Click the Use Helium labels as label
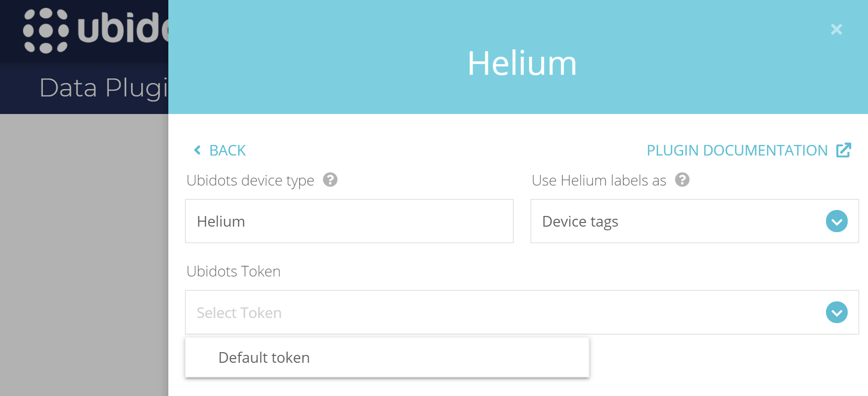 click(599, 180)
